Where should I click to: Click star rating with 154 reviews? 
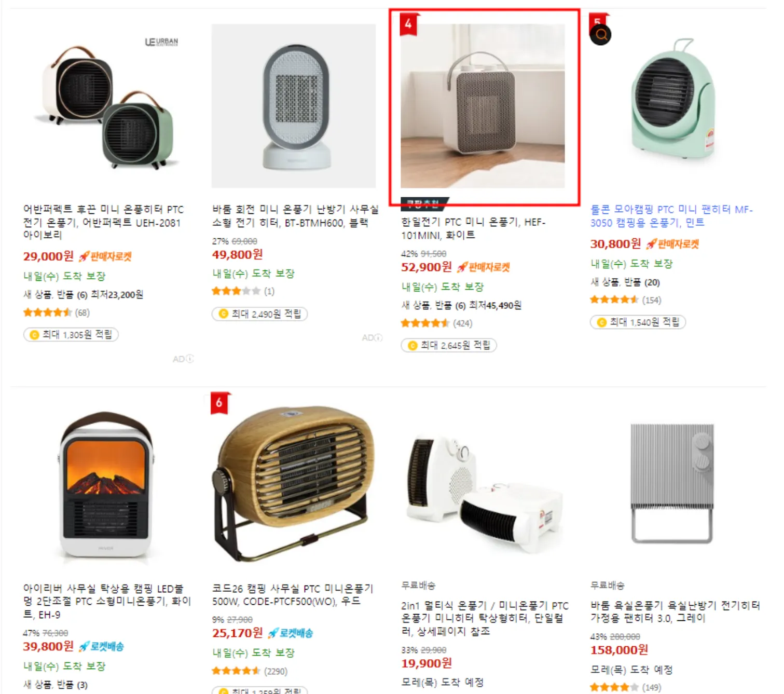614,300
